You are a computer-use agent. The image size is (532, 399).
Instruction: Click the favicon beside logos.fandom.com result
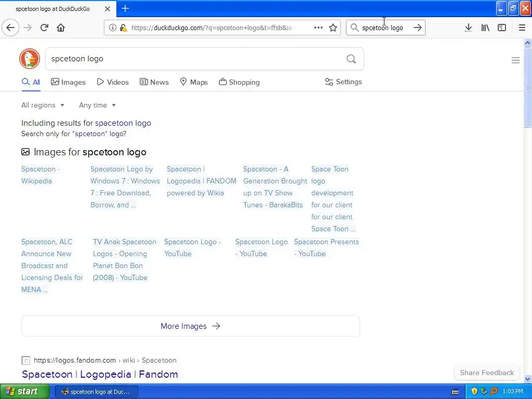pyautogui.click(x=26, y=361)
